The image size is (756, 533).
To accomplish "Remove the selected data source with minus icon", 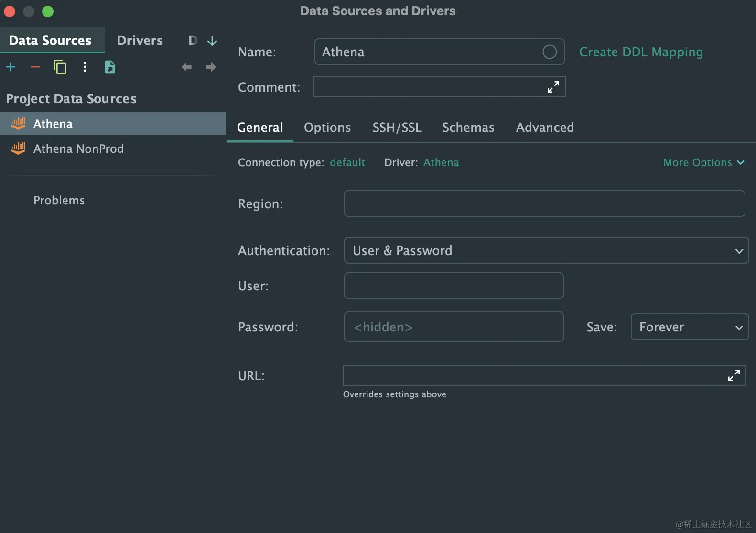I will [35, 67].
